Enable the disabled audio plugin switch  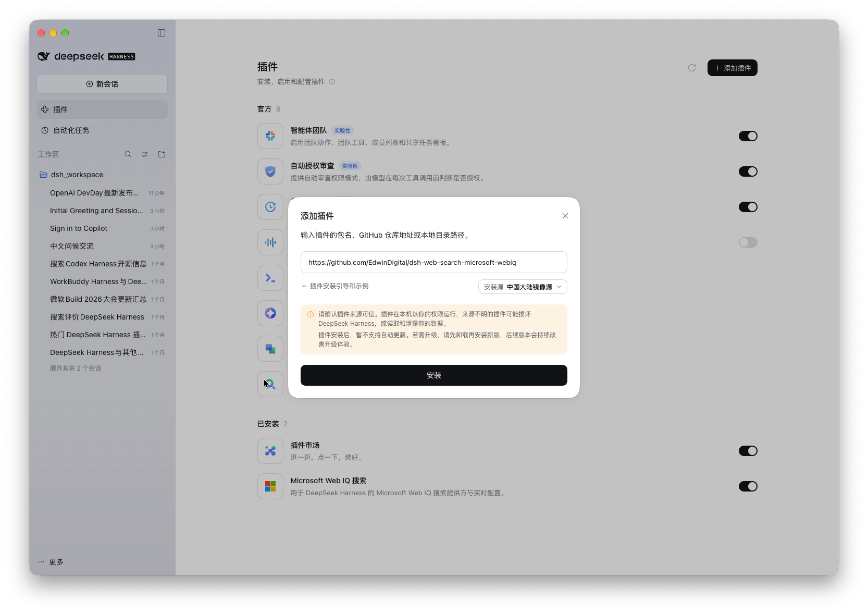(748, 242)
